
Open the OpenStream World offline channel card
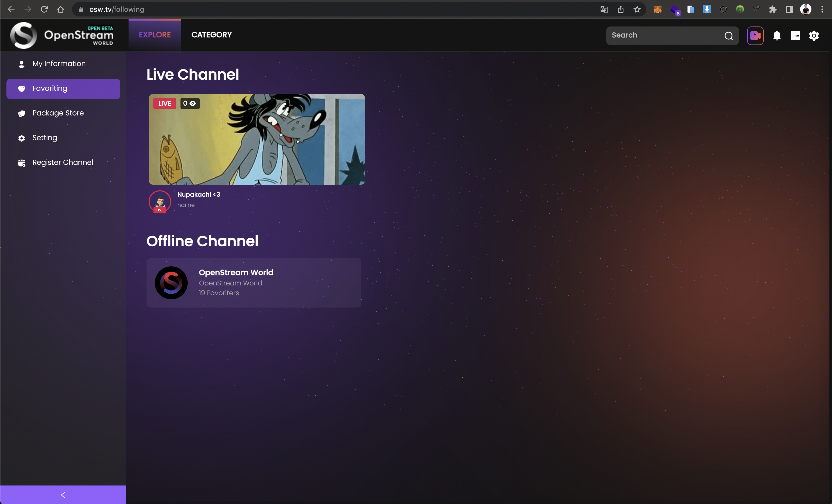254,283
